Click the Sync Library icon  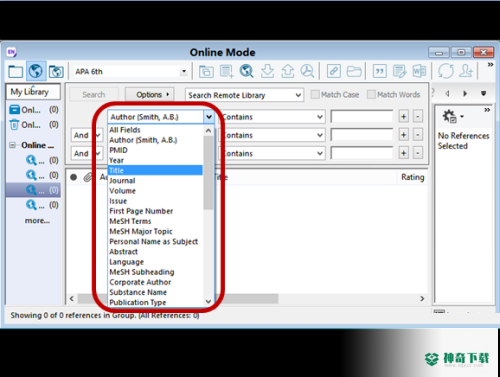pos(446,71)
